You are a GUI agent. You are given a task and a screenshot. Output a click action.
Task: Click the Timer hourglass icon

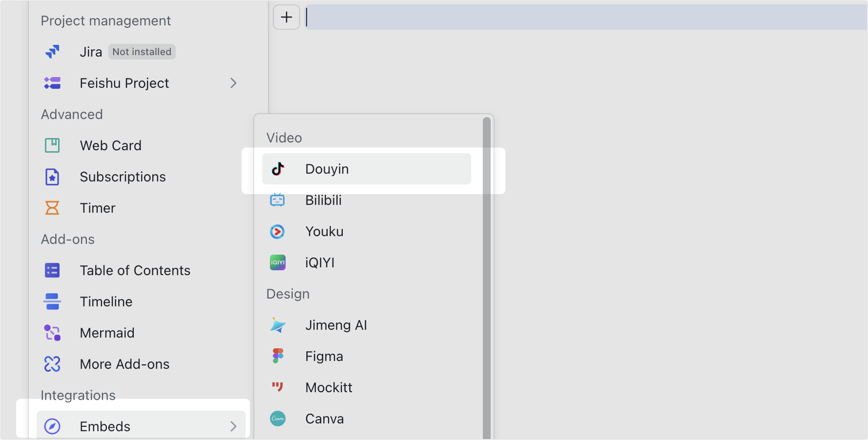[x=52, y=208]
